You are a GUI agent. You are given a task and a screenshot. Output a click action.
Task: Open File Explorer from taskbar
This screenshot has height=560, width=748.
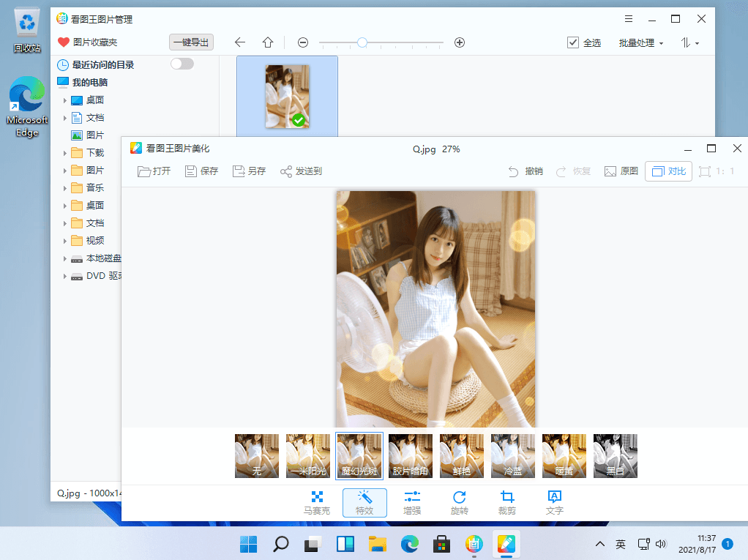tap(378, 544)
